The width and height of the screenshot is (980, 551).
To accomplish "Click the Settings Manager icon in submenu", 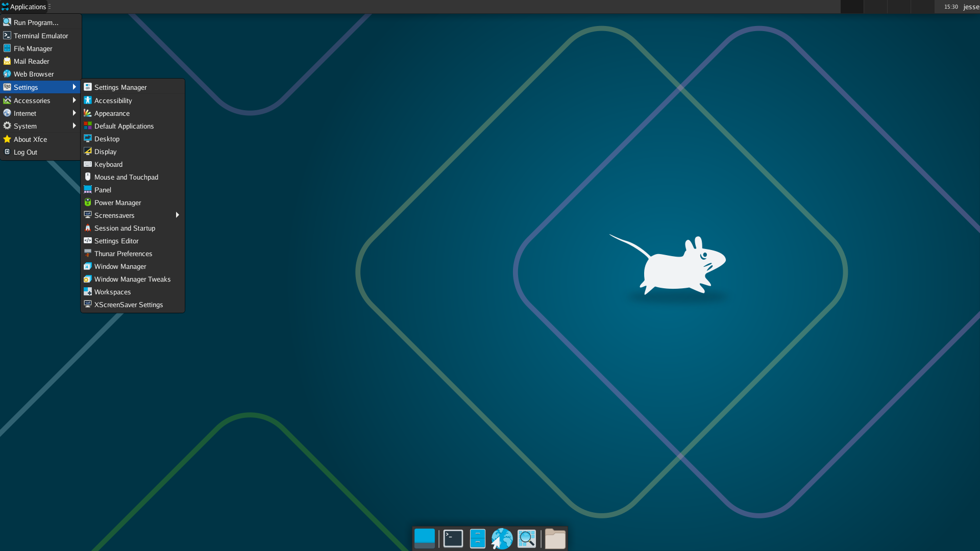I will click(x=88, y=87).
